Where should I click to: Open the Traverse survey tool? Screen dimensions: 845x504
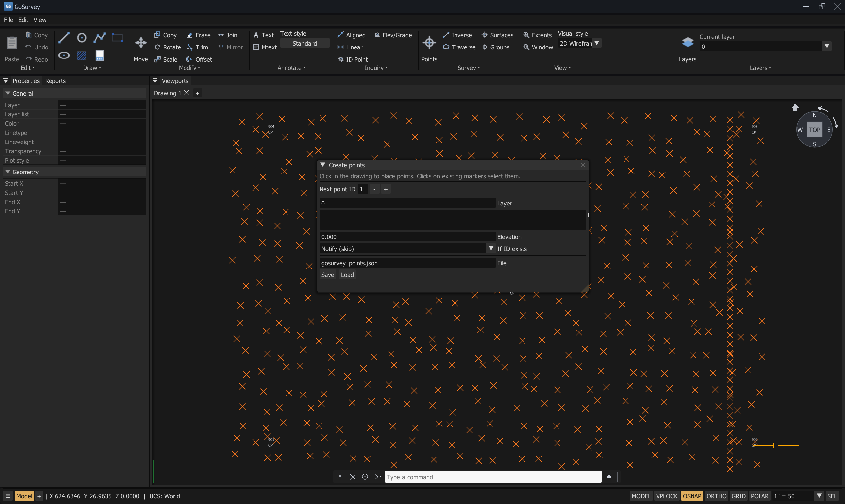tap(459, 47)
